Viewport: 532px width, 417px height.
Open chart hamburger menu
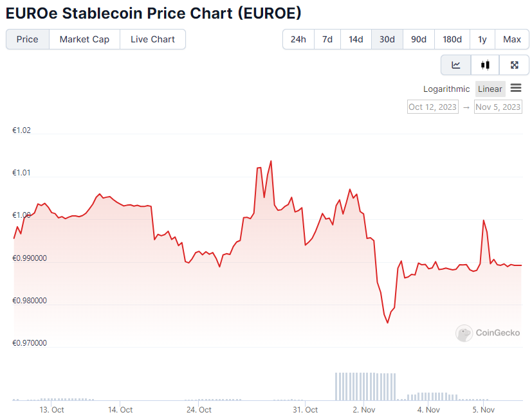coord(516,89)
